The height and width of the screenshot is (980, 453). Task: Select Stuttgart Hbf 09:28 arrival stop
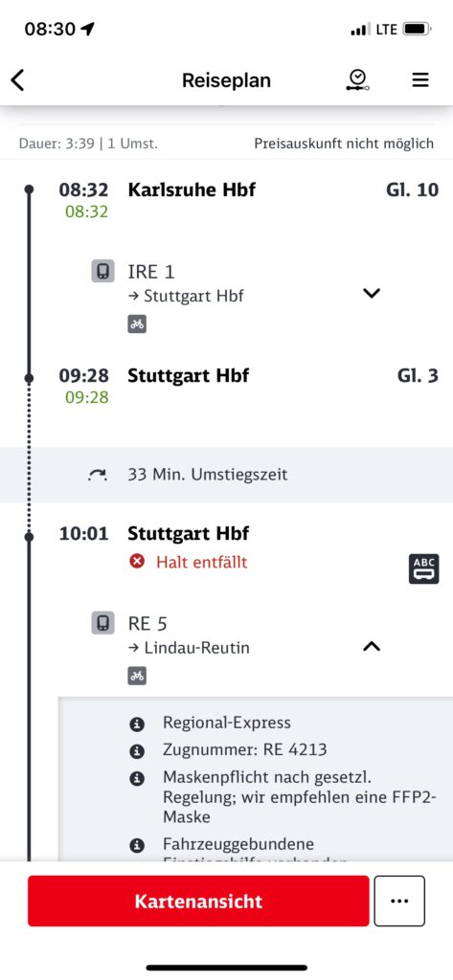(189, 375)
